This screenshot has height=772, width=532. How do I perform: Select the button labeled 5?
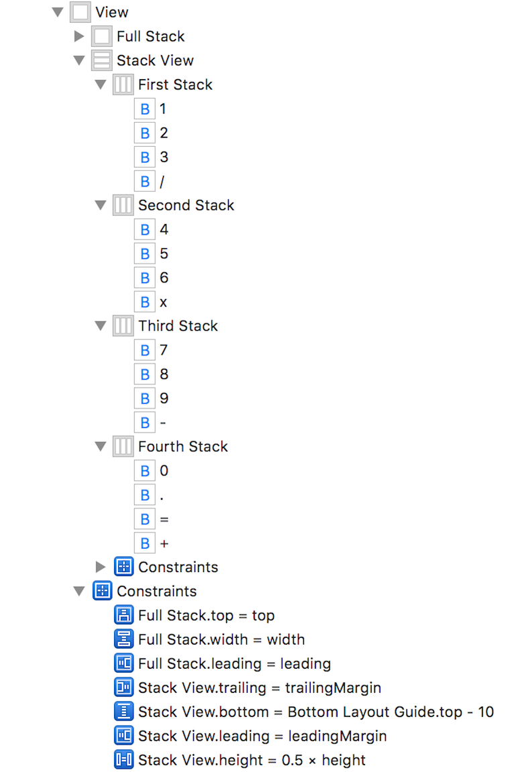point(163,253)
